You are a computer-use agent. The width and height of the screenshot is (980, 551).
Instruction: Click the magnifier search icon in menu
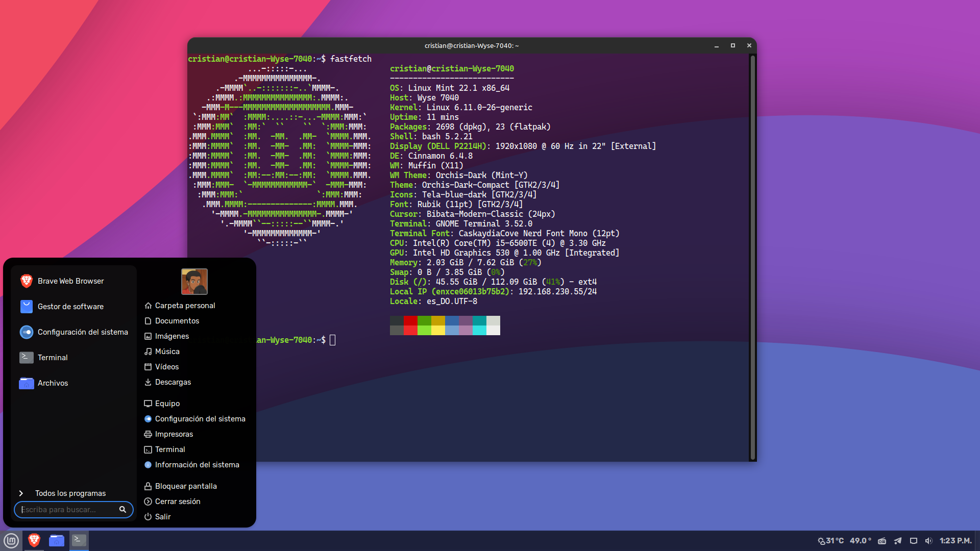point(122,510)
